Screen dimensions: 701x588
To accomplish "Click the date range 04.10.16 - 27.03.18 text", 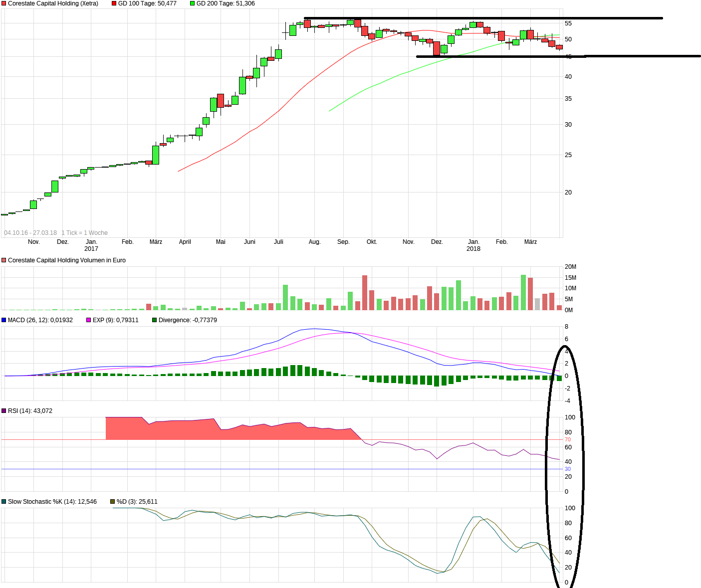I will [x=30, y=232].
